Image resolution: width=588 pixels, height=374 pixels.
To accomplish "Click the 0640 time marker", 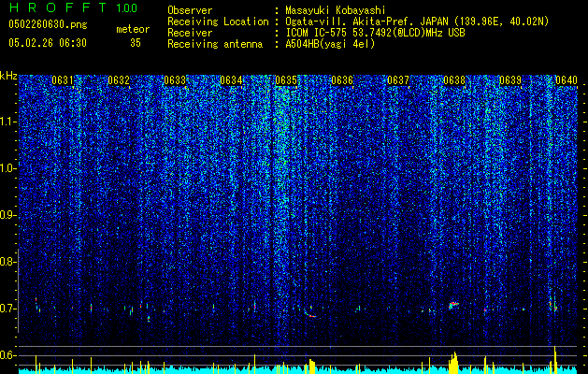I will pos(566,80).
